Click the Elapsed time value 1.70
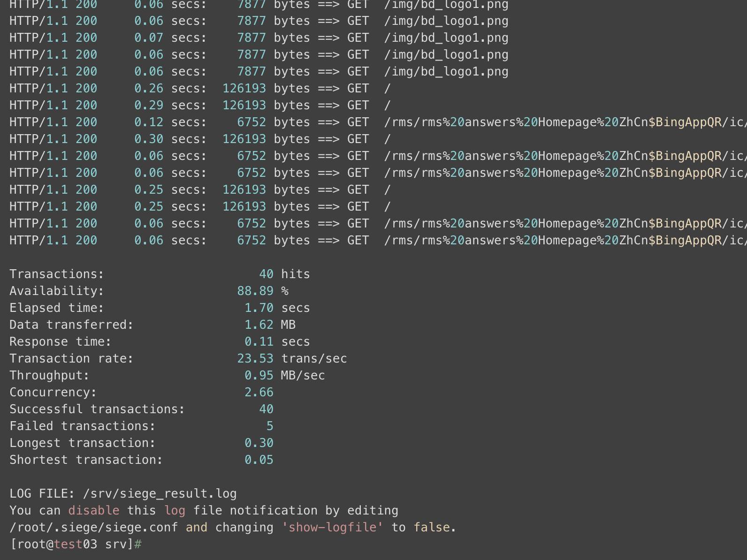Screen dimensions: 747x560 (259, 308)
